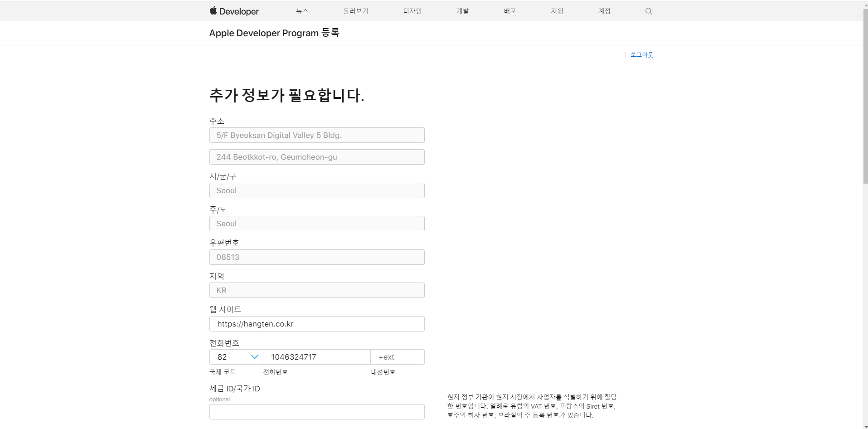
Task: Open the 뉴스 menu
Action: pyautogui.click(x=302, y=11)
